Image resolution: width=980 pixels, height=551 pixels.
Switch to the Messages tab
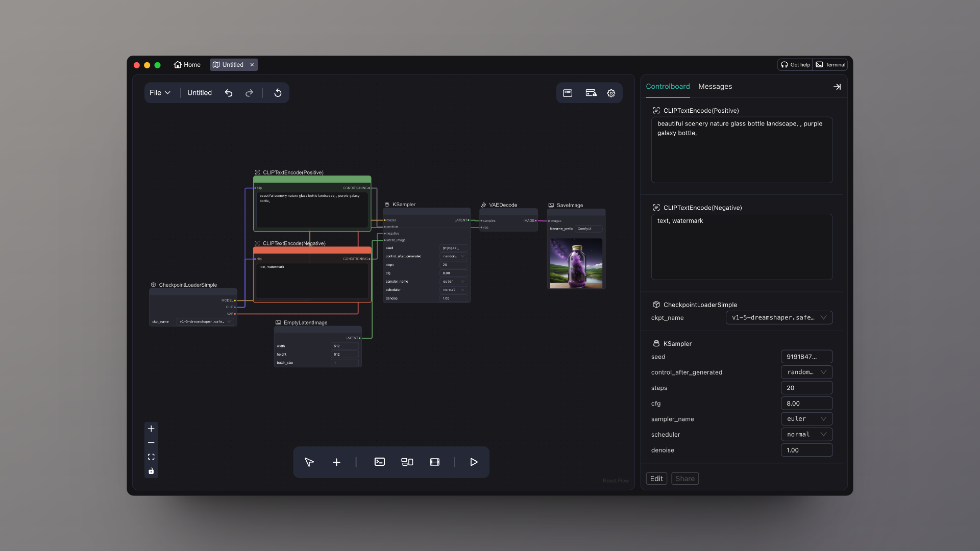(x=715, y=87)
